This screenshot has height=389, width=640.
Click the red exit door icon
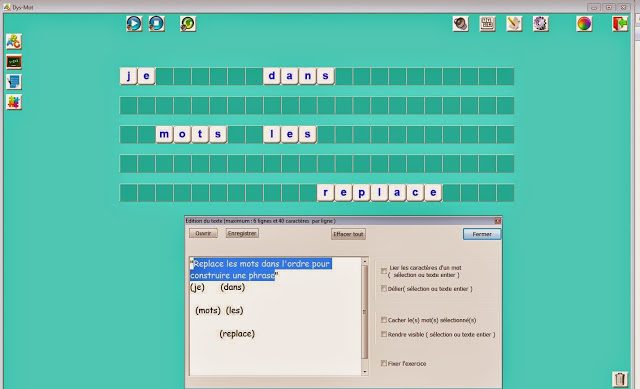tap(620, 24)
